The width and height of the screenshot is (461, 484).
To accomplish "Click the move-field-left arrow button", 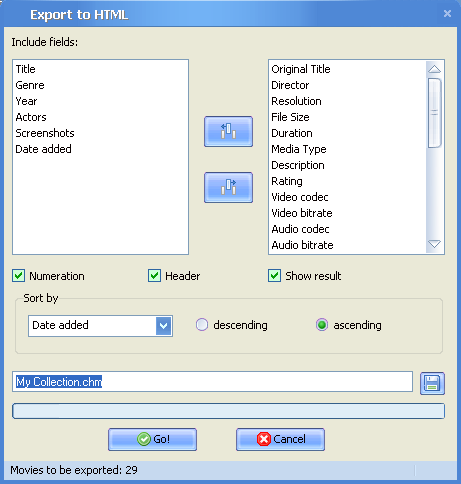I will coord(228,131).
